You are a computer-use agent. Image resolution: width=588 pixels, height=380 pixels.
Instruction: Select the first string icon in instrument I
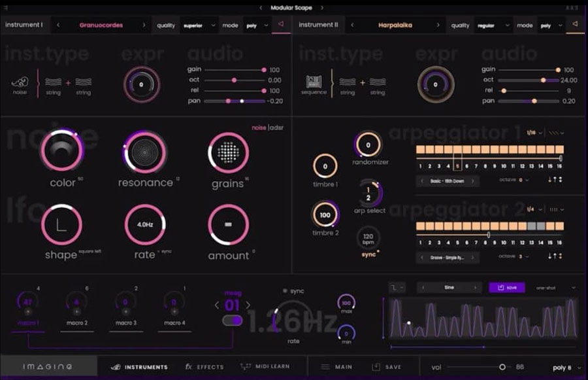point(54,82)
